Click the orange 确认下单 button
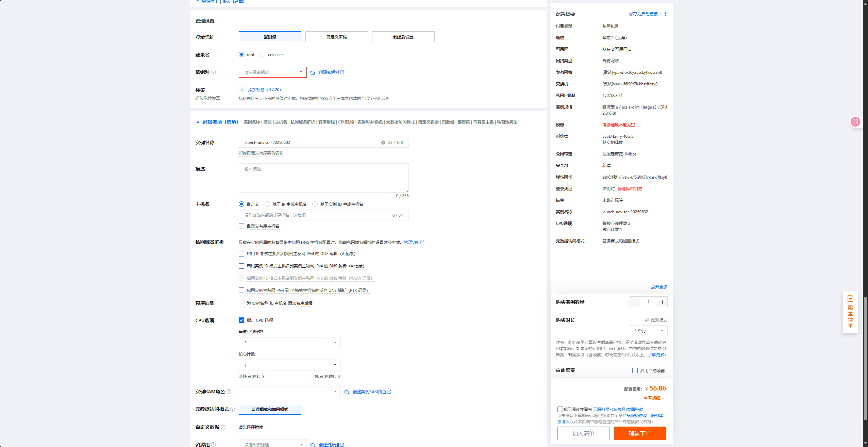The width and height of the screenshot is (868, 447). click(x=639, y=433)
